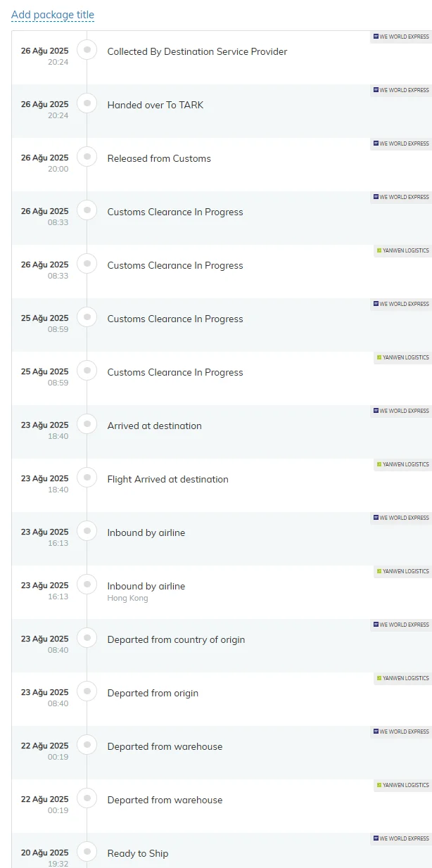Select the timeline marker for Departed from origin

[x=87, y=691]
